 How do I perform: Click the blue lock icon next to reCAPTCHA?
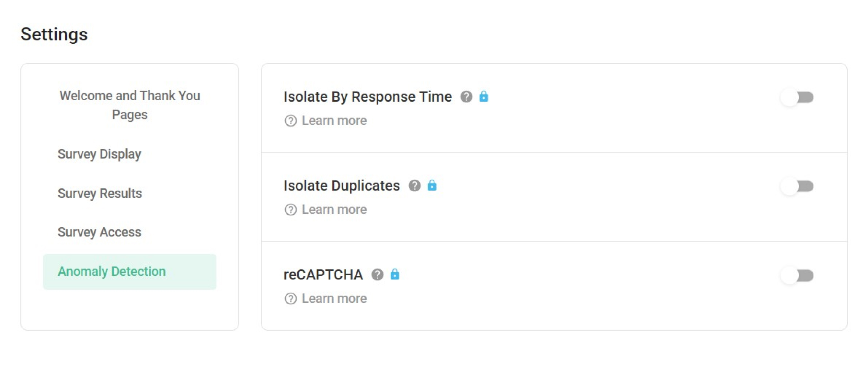395,275
